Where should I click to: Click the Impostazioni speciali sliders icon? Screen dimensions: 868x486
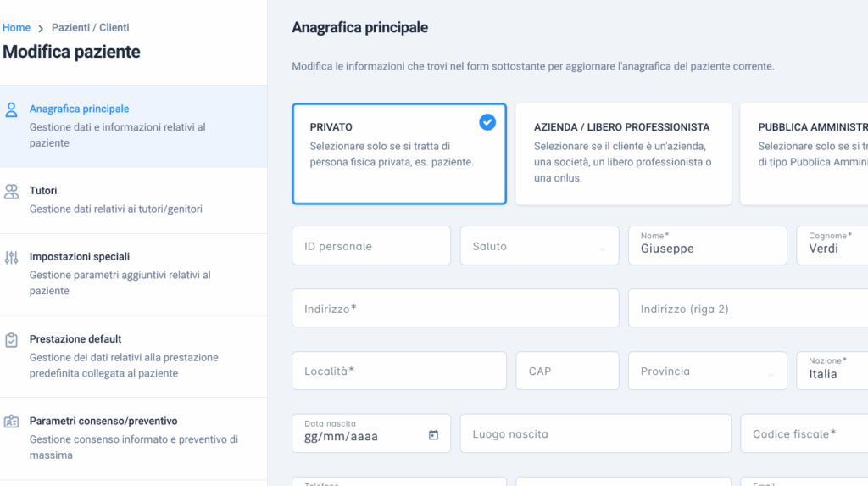pos(11,258)
